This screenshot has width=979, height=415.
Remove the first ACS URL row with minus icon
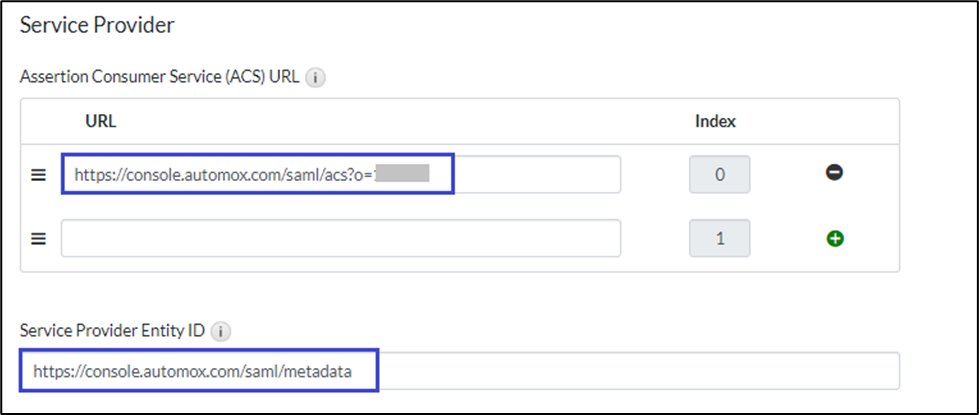[834, 173]
